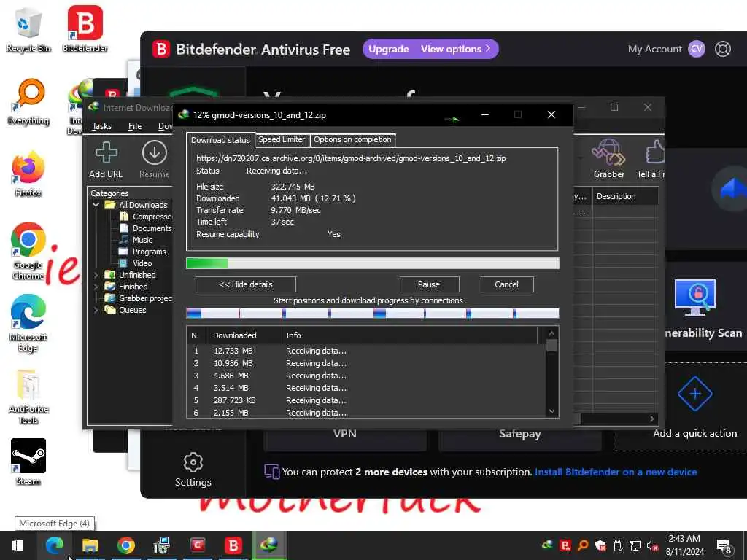The height and width of the screenshot is (560, 747).
Task: Open the notification center icon
Action: pyautogui.click(x=724, y=546)
